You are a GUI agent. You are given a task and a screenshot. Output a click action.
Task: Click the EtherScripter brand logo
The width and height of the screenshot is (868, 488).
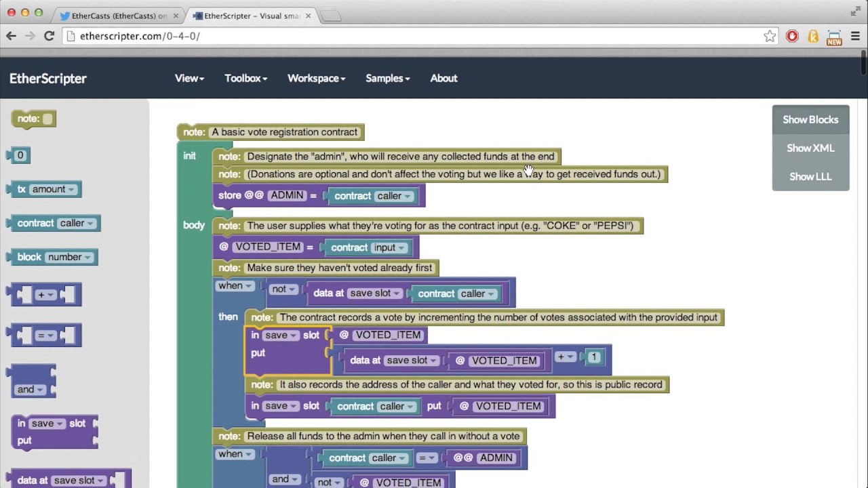coord(48,78)
